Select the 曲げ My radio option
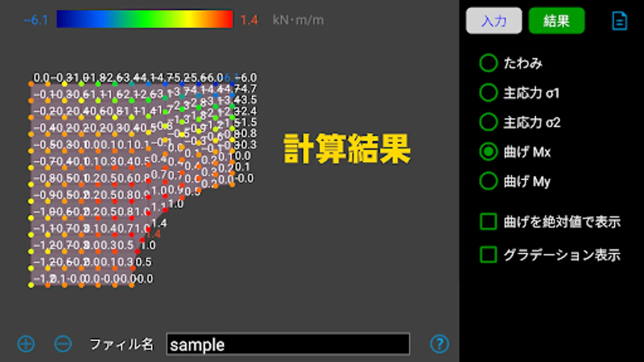Viewport: 644px width, 362px height. pyautogui.click(x=489, y=181)
